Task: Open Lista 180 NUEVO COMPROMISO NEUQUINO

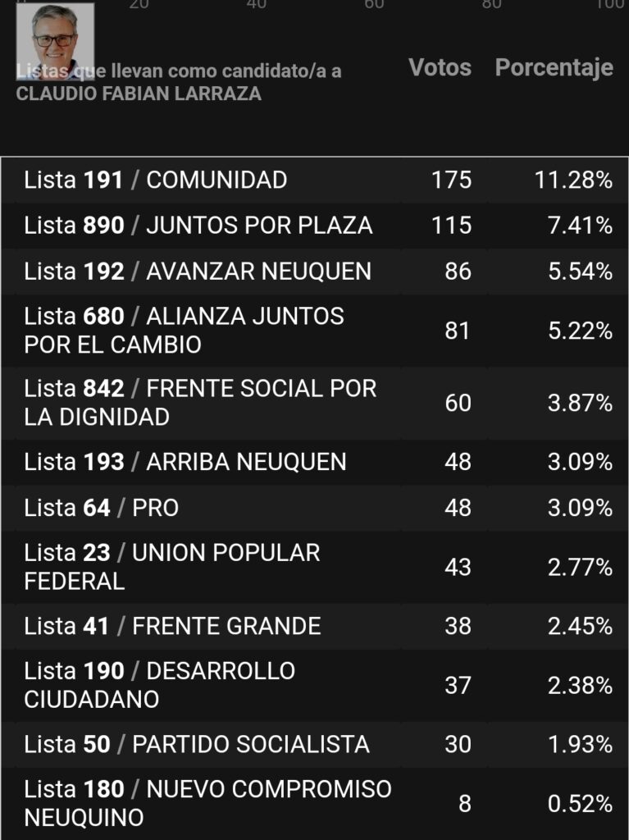Action: click(315, 804)
